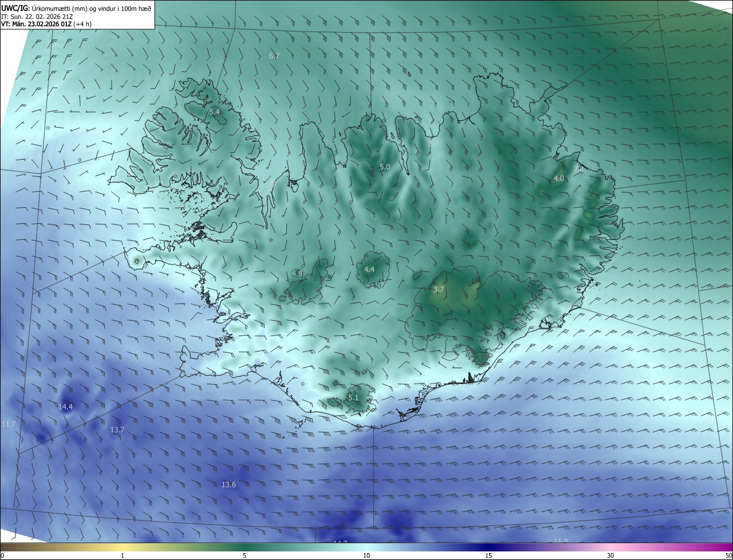Click the 5.0 value in north Iceland
This screenshot has width=733, height=560.
click(x=385, y=167)
